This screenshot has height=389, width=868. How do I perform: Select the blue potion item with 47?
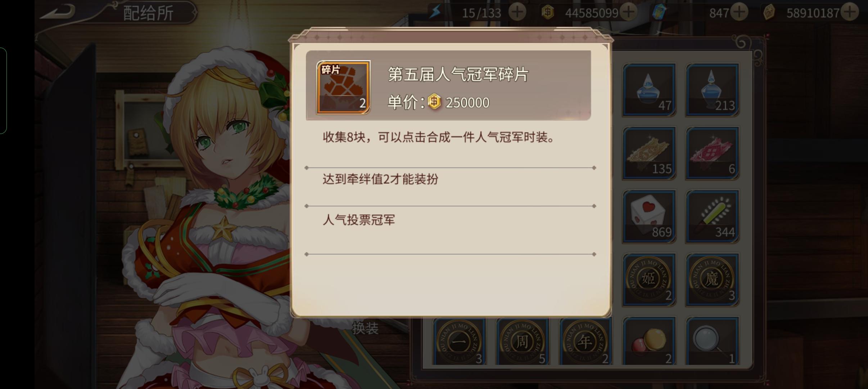[649, 90]
